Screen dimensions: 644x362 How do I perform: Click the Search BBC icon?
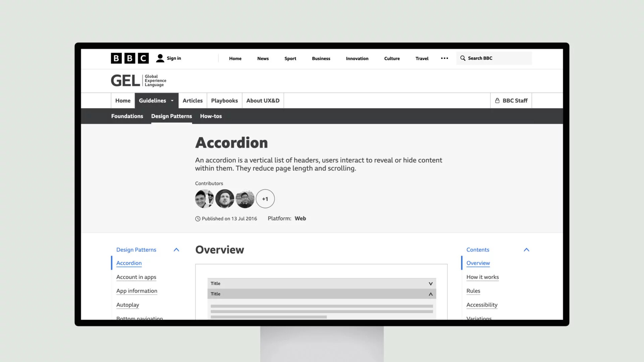[463, 58]
